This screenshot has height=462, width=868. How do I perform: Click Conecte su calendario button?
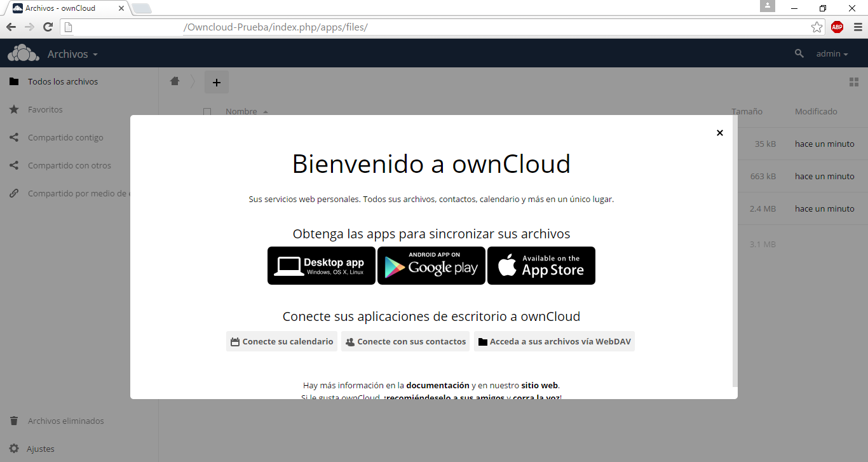(281, 341)
